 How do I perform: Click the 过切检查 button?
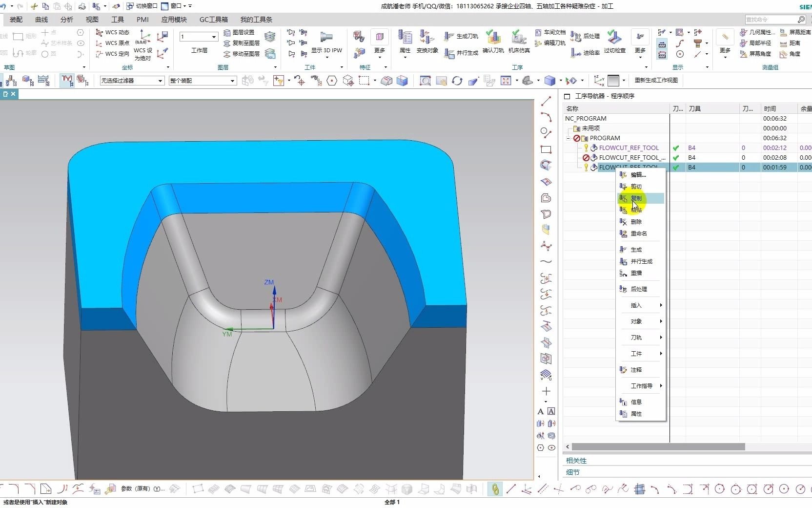click(615, 42)
